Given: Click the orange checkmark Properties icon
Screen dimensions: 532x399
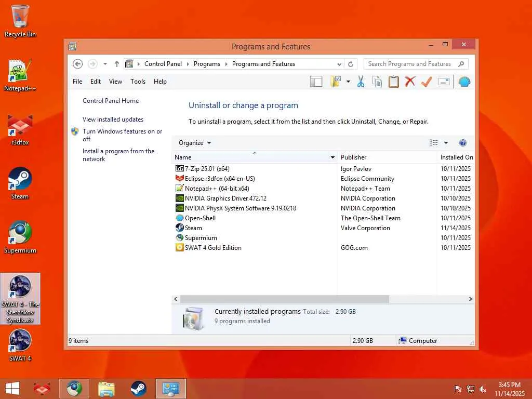Looking at the screenshot, I should click(427, 82).
